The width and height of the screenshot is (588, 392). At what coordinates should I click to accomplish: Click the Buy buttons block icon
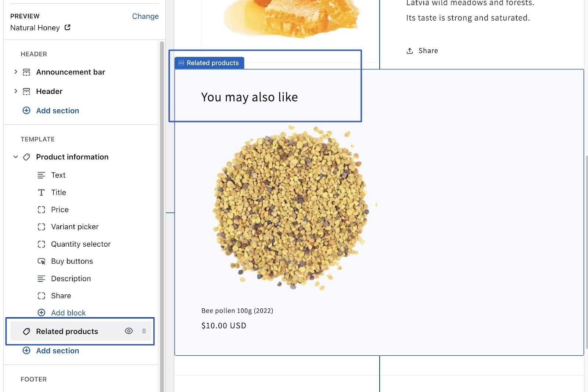[42, 261]
